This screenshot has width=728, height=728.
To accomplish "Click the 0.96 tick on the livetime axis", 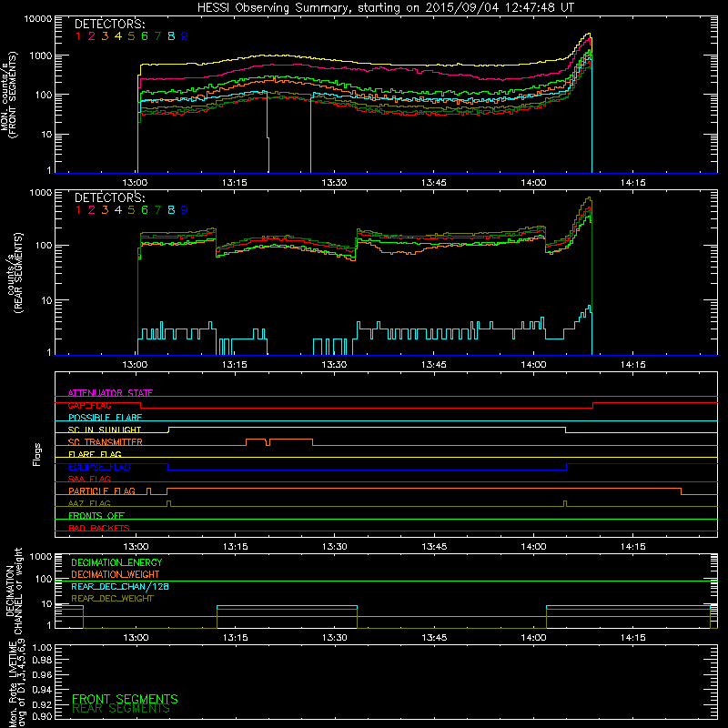I will tap(42, 674).
